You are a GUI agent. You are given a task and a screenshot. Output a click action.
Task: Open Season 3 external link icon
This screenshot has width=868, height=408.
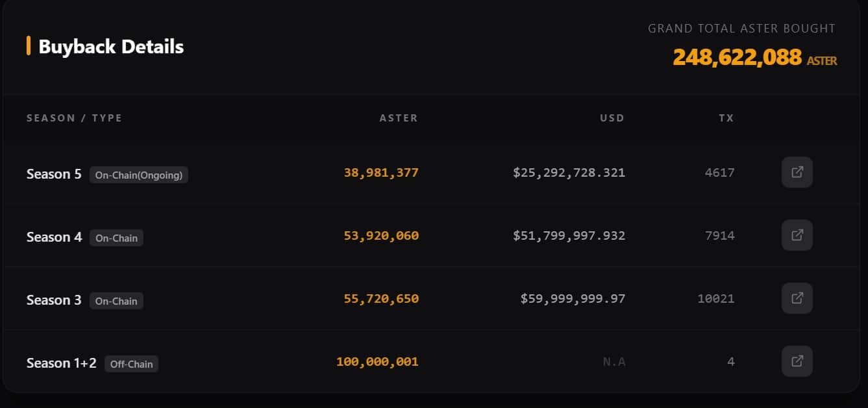tap(797, 298)
